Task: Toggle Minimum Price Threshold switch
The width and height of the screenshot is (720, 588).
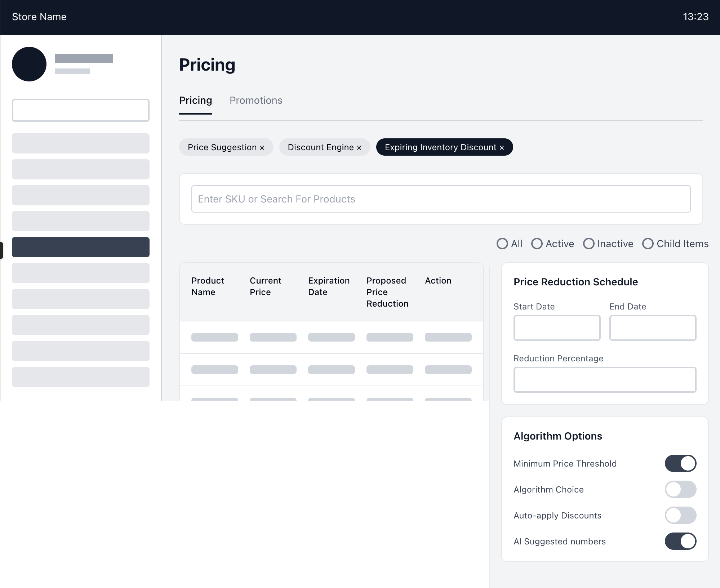Action: click(680, 463)
